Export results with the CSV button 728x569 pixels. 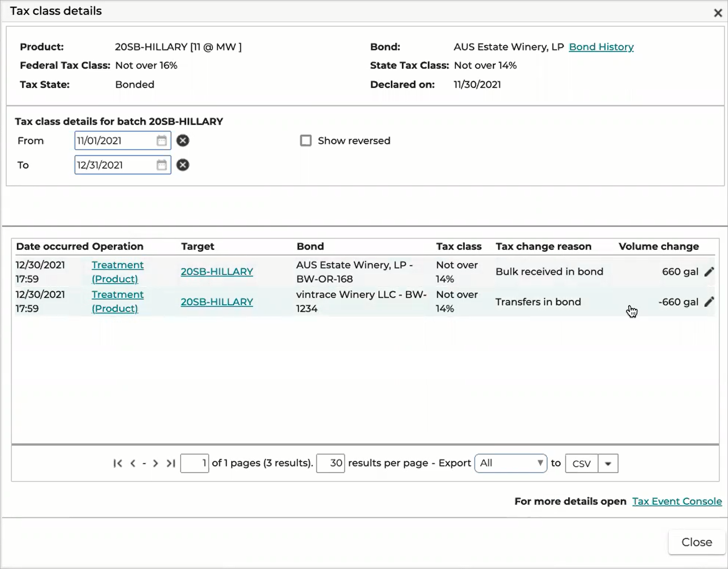coord(581,464)
